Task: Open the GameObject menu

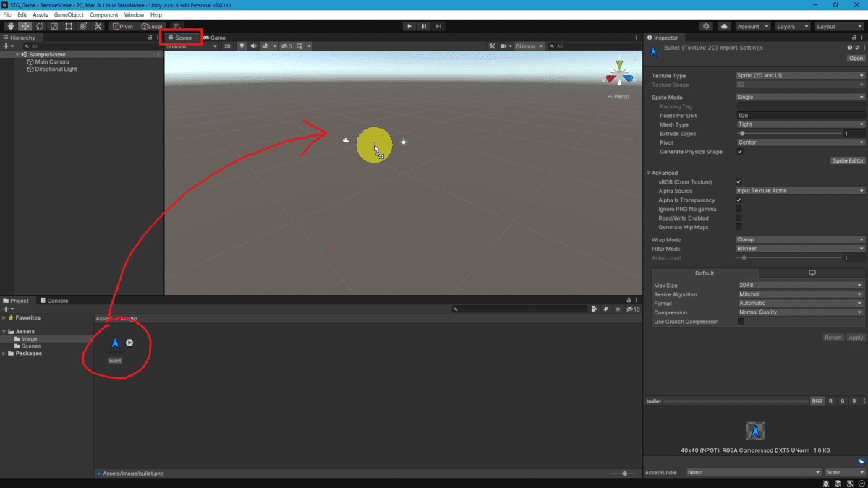Action: tap(69, 14)
